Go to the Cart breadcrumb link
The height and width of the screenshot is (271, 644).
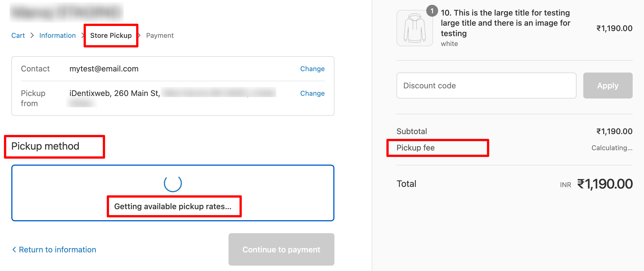pyautogui.click(x=18, y=36)
